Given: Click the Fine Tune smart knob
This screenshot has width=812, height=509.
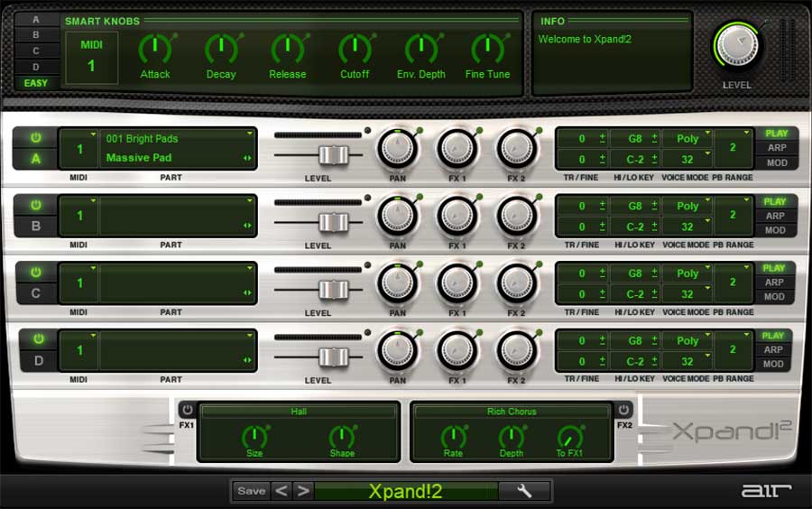Looking at the screenshot, I should click(487, 50).
